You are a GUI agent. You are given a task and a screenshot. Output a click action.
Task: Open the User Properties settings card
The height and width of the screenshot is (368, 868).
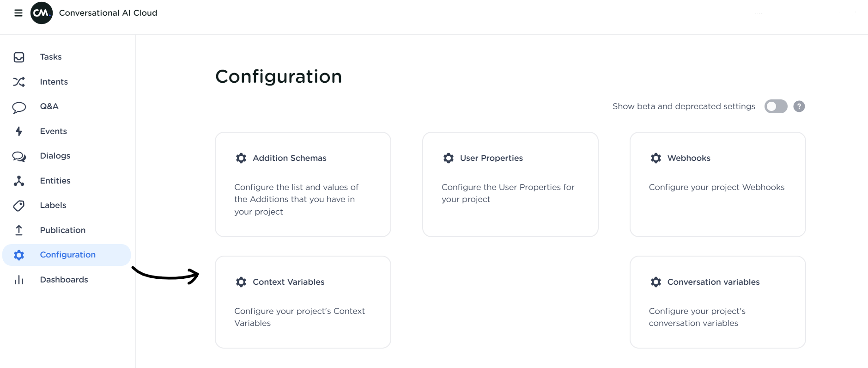coord(510,184)
